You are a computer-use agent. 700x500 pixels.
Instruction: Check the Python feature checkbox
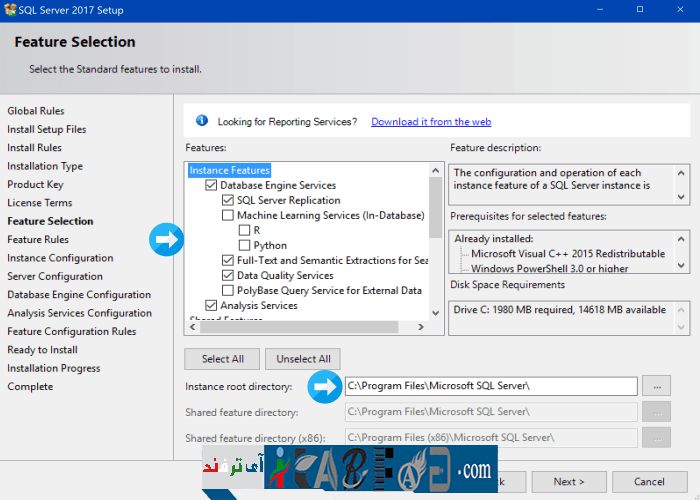245,245
